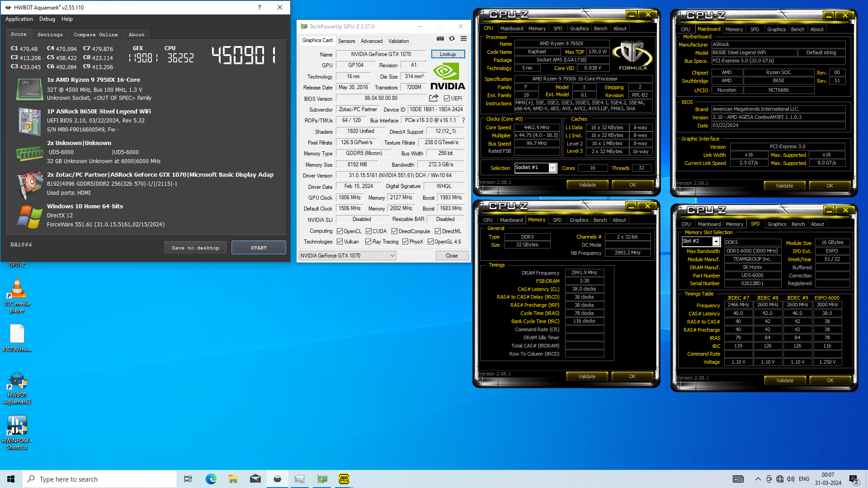The height and width of the screenshot is (488, 868).
Task: Toggle PhysX checkbox
Action: pos(405,242)
